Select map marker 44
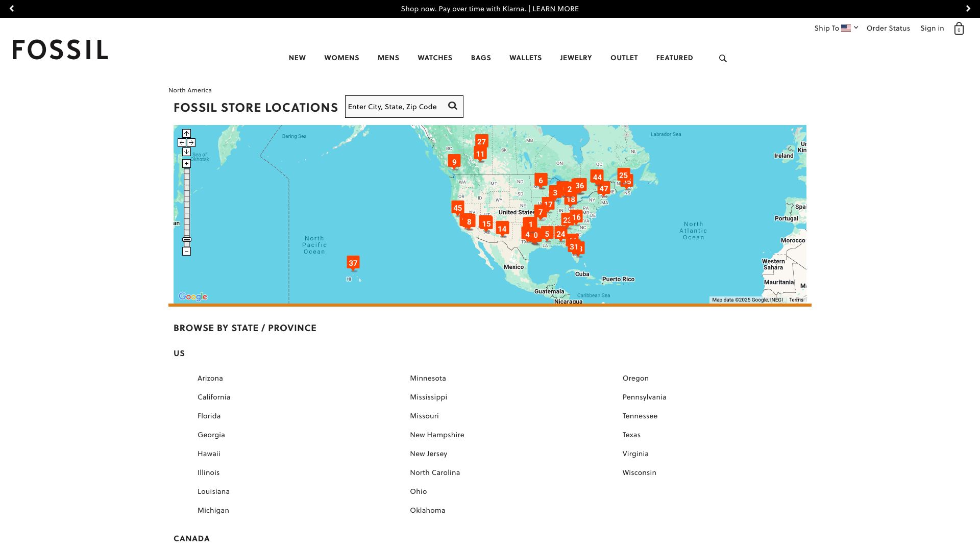Screen dimensions: 980x551 point(597,177)
